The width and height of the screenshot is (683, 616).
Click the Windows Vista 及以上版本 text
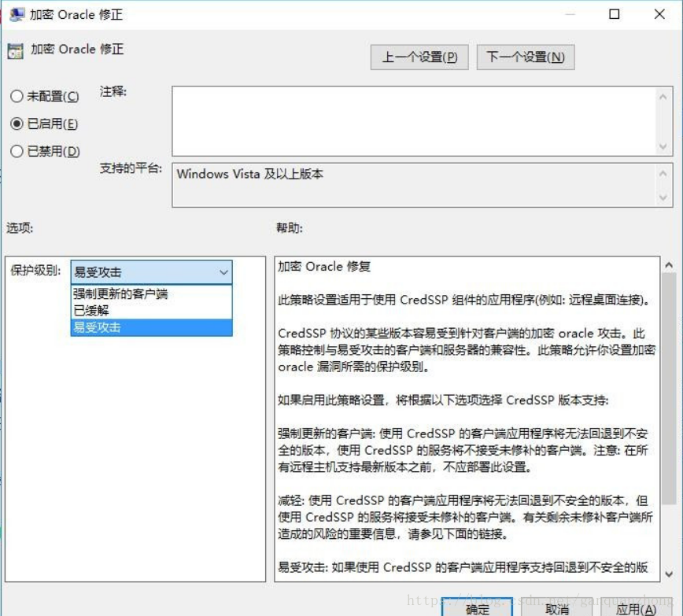pyautogui.click(x=250, y=174)
